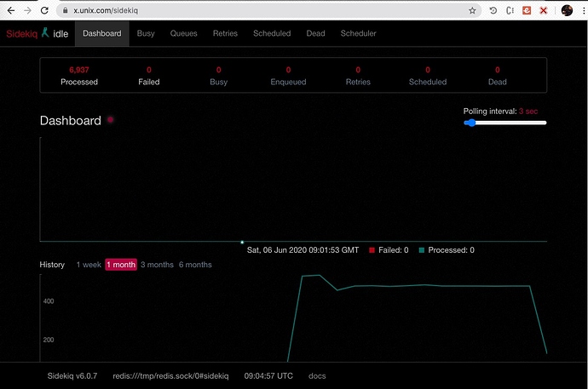Open the 'C' extension icon
The width and height of the screenshot is (588, 389).
[510, 10]
